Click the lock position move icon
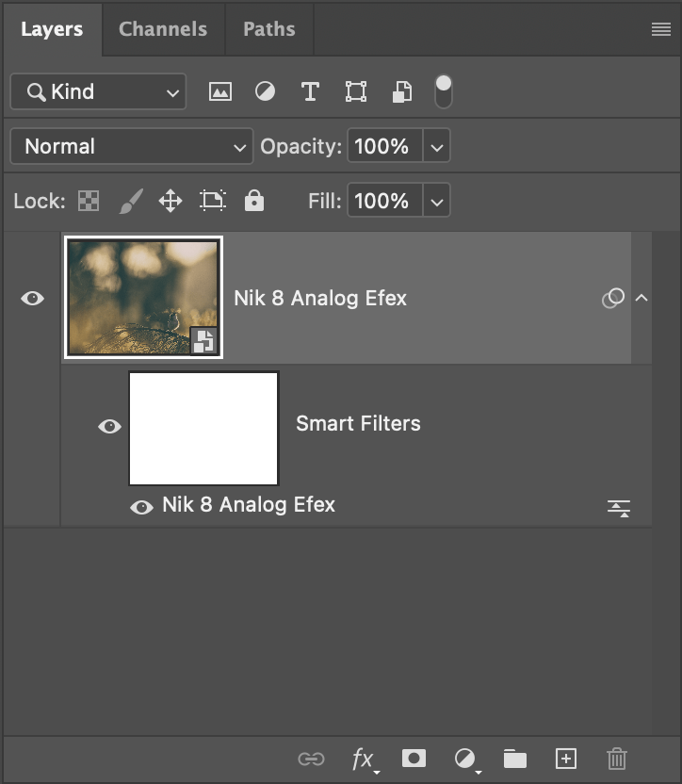682x784 pixels. coord(170,201)
